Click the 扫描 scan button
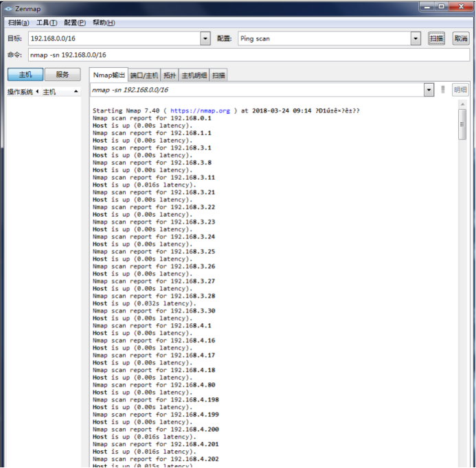 (436, 38)
